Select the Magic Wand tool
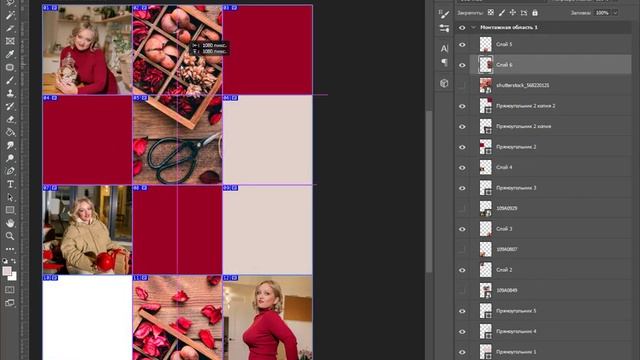Image resolution: width=640 pixels, height=360 pixels. pos(10,16)
